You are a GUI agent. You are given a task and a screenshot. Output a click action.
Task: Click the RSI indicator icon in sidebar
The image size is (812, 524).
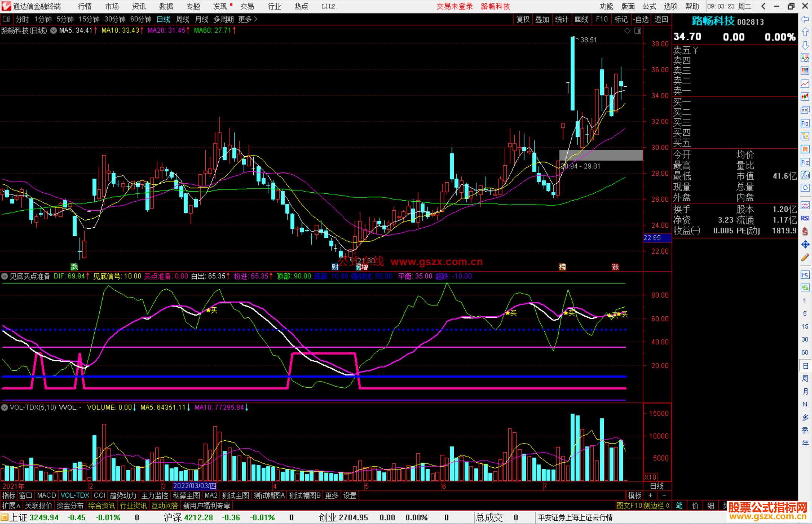pos(805,218)
